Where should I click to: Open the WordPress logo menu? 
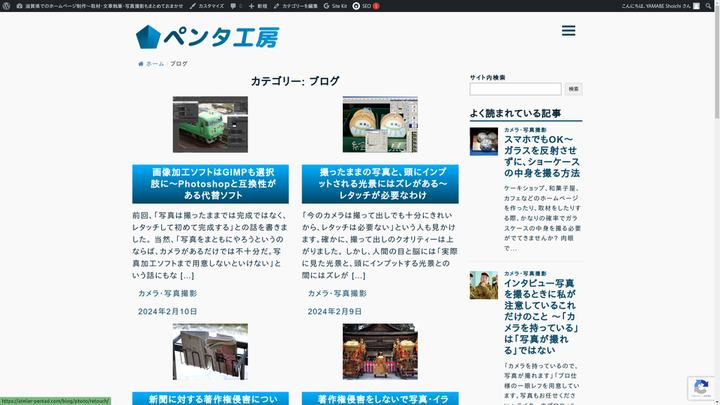pos(6,6)
